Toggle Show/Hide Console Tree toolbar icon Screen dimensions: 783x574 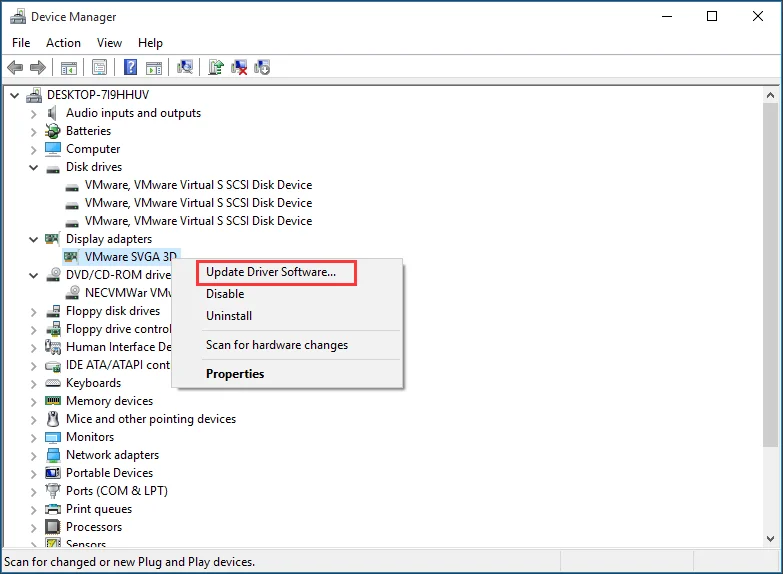pyautogui.click(x=68, y=67)
